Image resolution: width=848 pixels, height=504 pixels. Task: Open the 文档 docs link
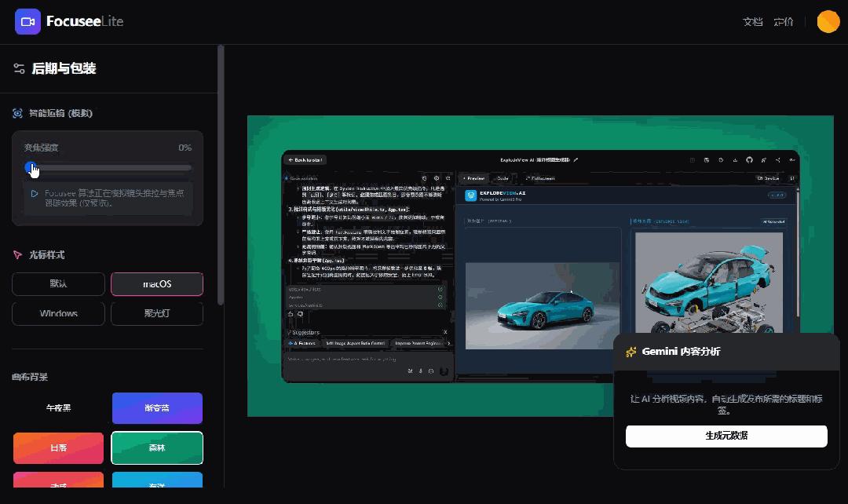752,22
